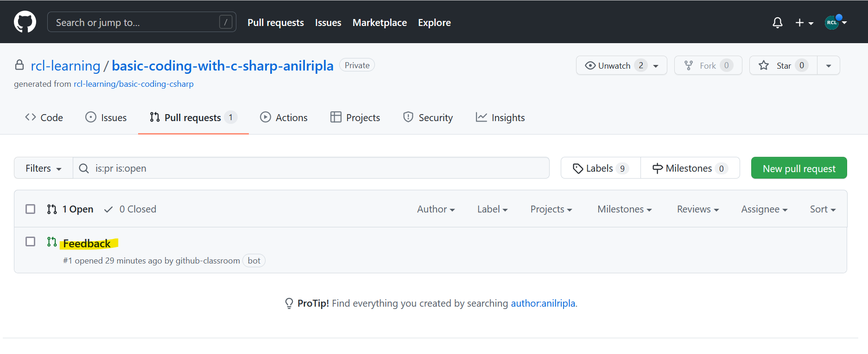Screen dimensions: 868x354
Task: Click the green pull request icon next to Feedback
Action: [x=52, y=242]
